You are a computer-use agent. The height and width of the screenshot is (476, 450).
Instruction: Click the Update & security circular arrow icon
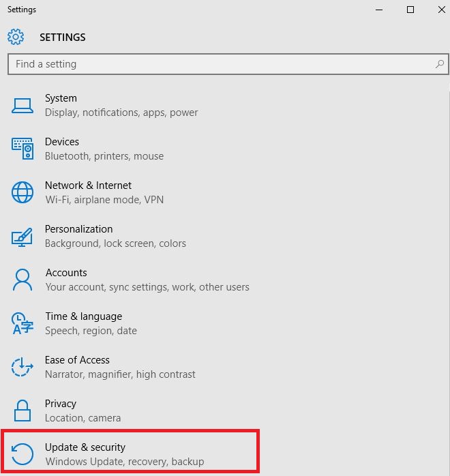[22, 454]
